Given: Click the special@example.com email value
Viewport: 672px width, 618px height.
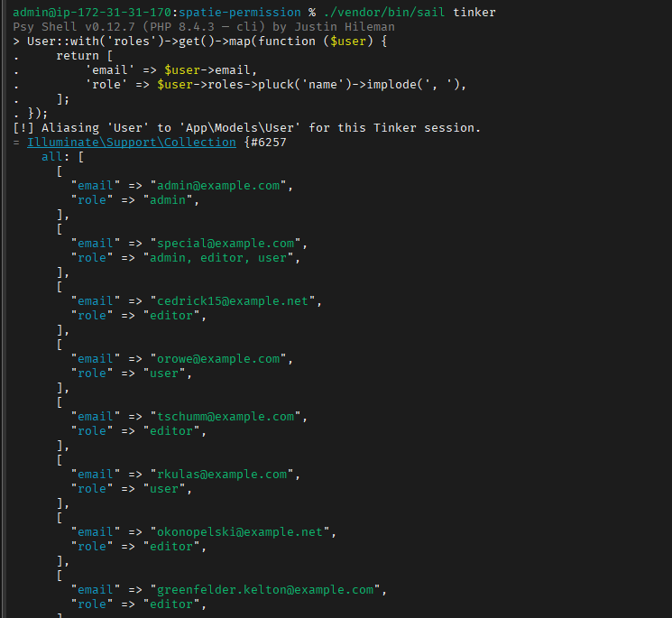Looking at the screenshot, I should click(x=226, y=244).
